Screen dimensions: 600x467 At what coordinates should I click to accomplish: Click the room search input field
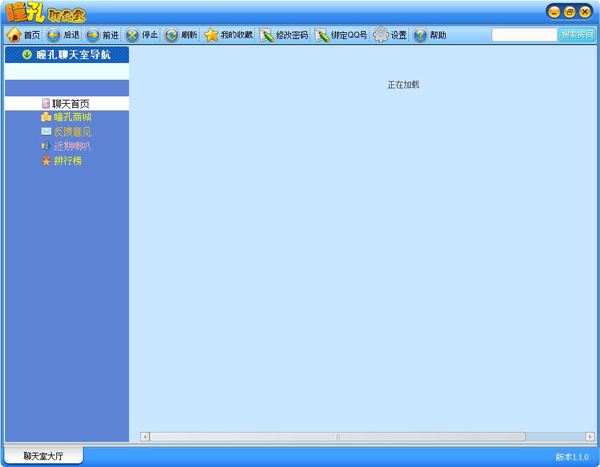(x=523, y=35)
